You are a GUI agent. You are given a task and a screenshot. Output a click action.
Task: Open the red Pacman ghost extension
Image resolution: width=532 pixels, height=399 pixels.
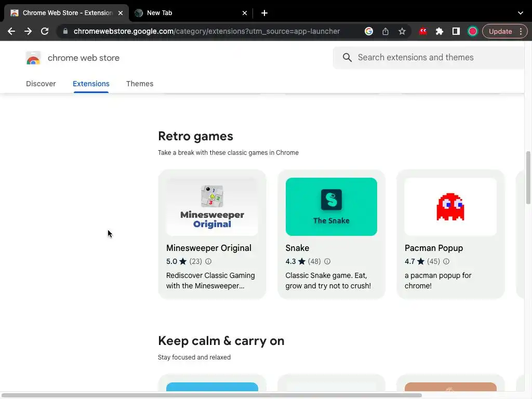423,31
